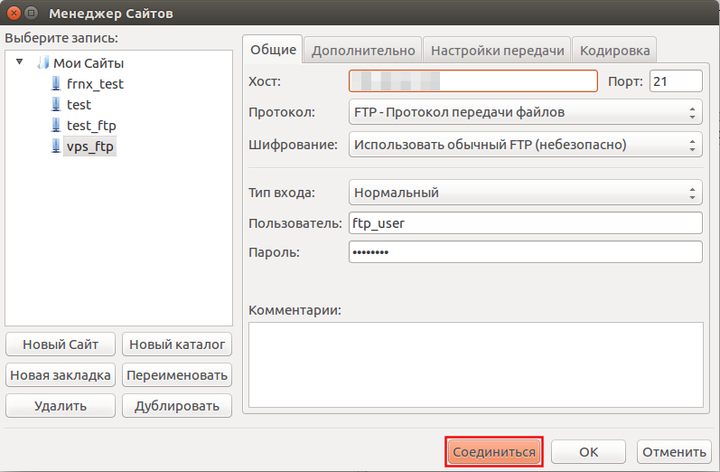The height and width of the screenshot is (472, 720).
Task: Click the Порт field showing 21
Action: pos(675,81)
